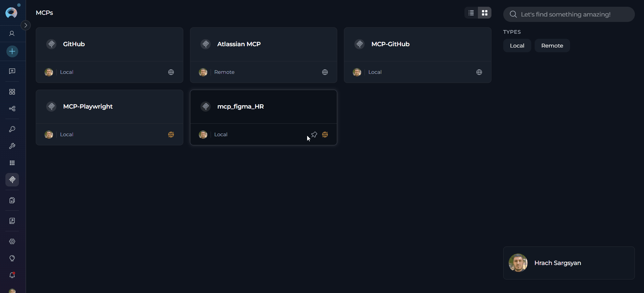Open the sparkle document sidebar icon
644x293 pixels.
(x=12, y=221)
